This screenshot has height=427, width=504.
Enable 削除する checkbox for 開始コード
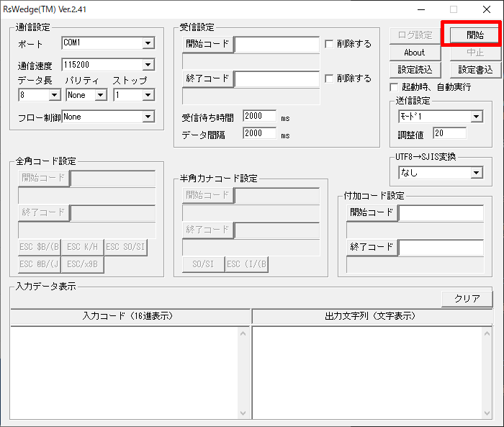point(329,44)
